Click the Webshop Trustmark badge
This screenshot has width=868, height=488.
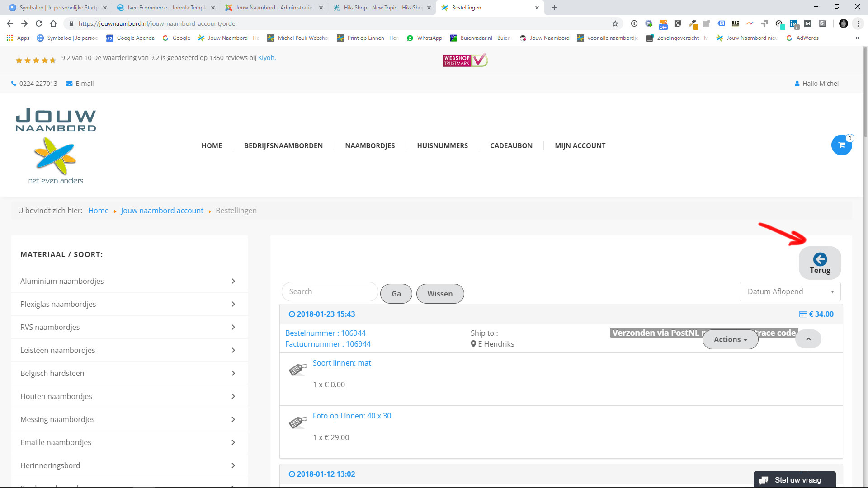(x=465, y=60)
